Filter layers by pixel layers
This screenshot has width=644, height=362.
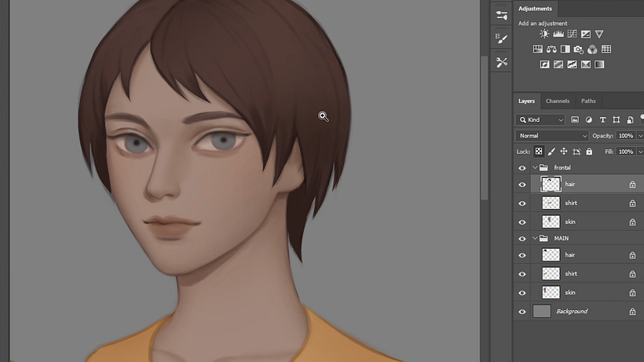[x=575, y=119]
